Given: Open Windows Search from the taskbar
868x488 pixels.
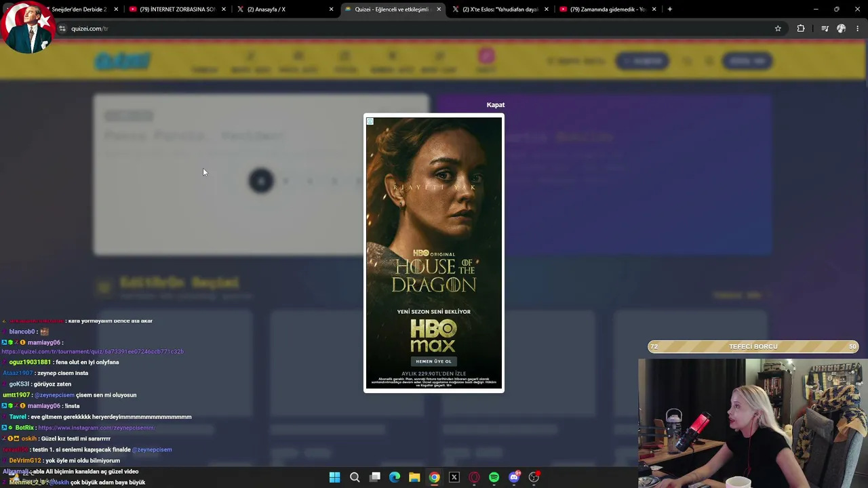Looking at the screenshot, I should [x=355, y=477].
